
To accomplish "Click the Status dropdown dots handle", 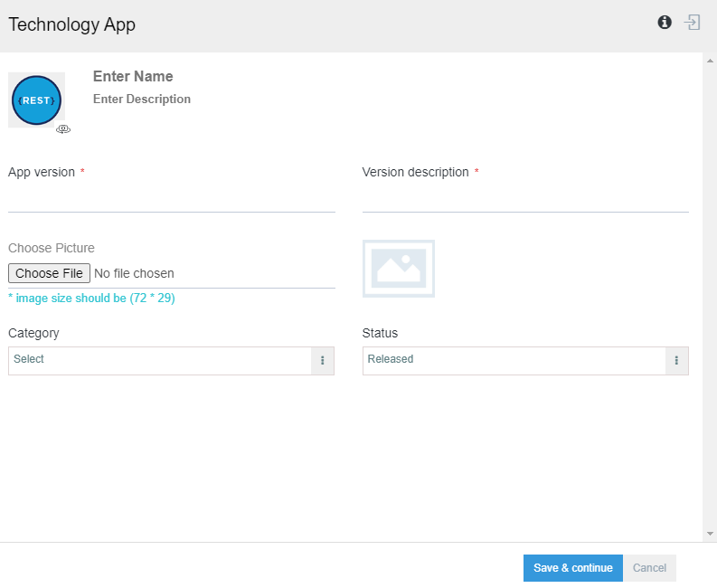I will [676, 361].
